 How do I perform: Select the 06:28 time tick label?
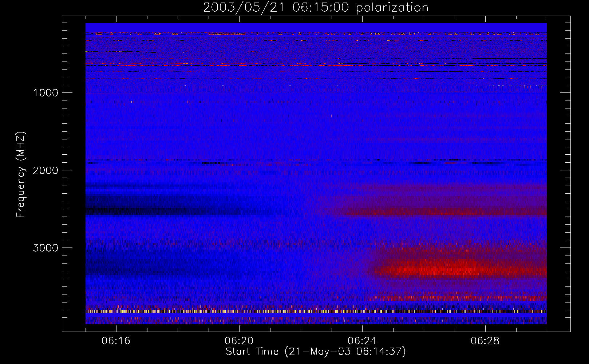(x=485, y=341)
